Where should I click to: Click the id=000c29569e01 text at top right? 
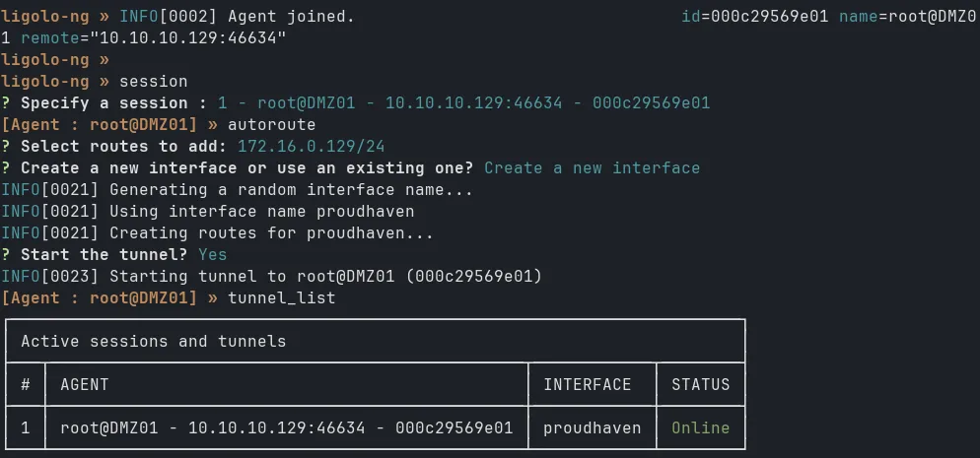click(x=754, y=17)
